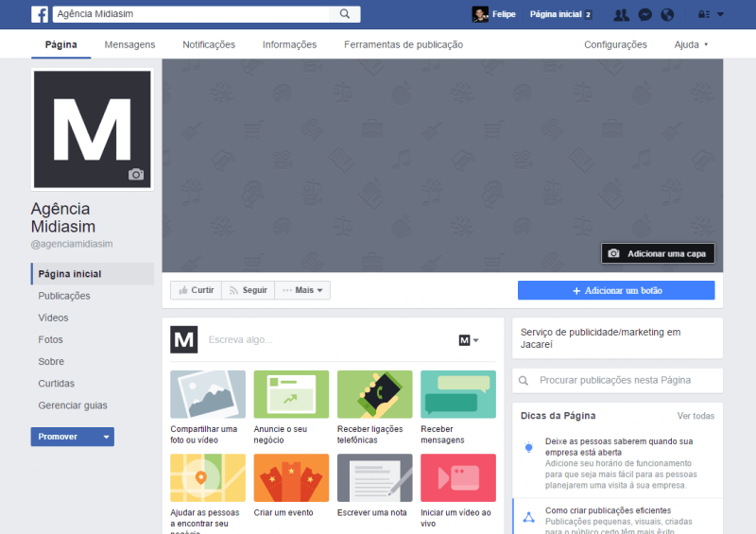Open the globe notifications icon

[667, 15]
